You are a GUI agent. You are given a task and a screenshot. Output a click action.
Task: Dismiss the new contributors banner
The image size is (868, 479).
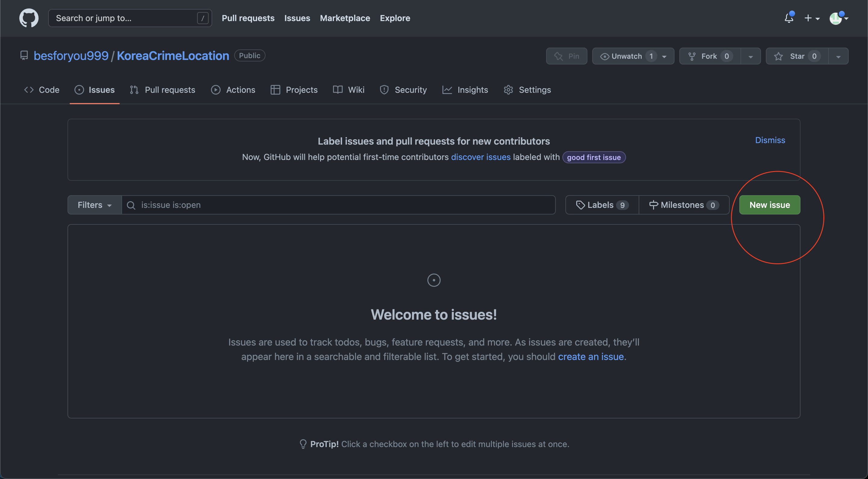(770, 140)
